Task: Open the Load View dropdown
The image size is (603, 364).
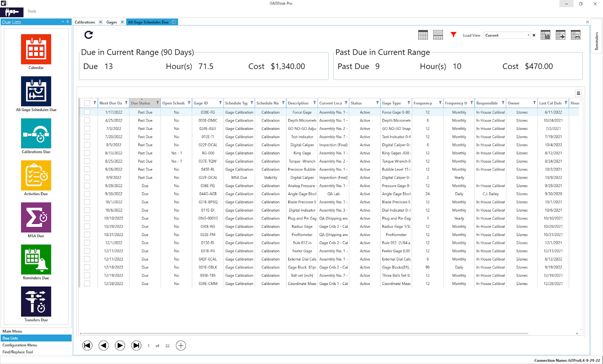Action: (530, 35)
